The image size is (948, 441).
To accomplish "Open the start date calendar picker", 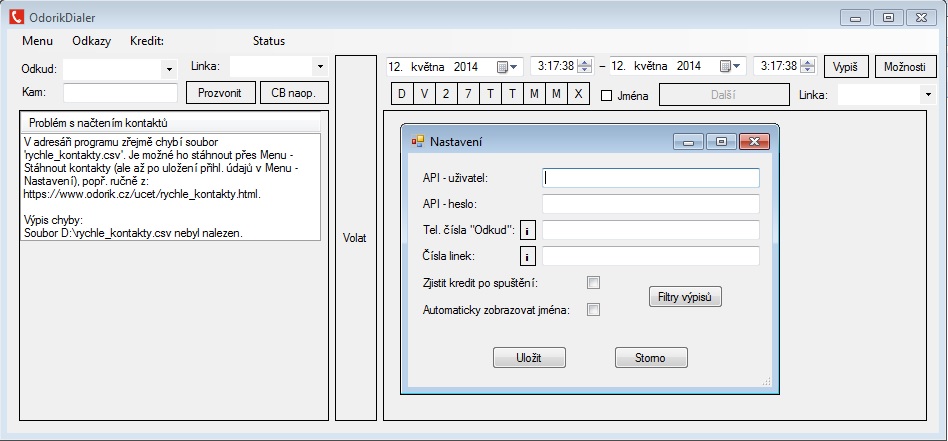I will coord(507,67).
